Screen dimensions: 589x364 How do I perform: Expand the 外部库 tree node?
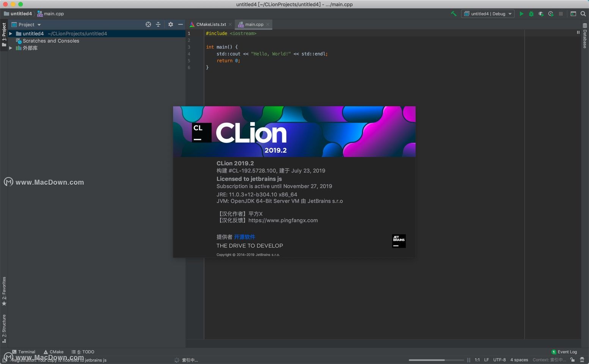tap(11, 48)
